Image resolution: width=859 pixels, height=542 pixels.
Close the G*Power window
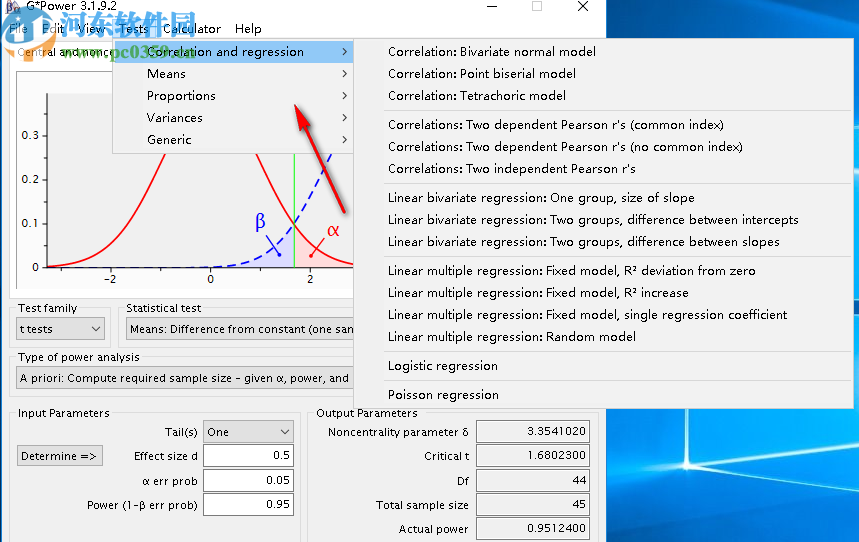(x=583, y=7)
